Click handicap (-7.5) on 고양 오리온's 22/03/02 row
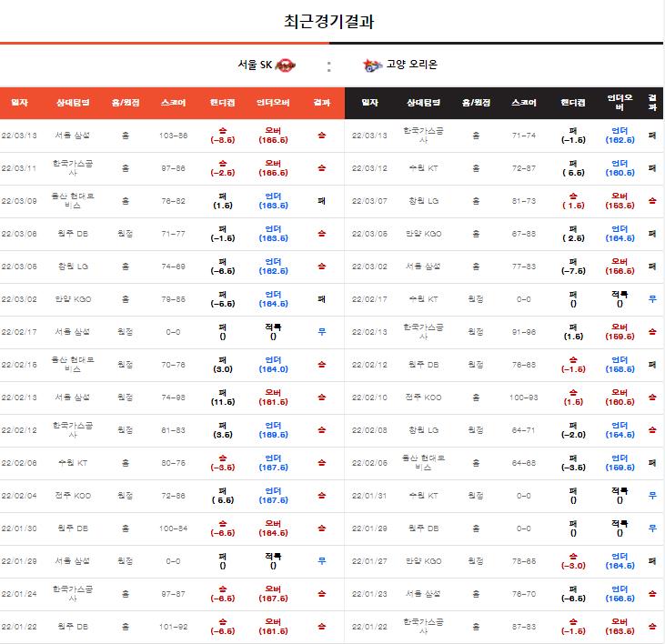Screen dimensions: 665x644 pyautogui.click(x=573, y=271)
